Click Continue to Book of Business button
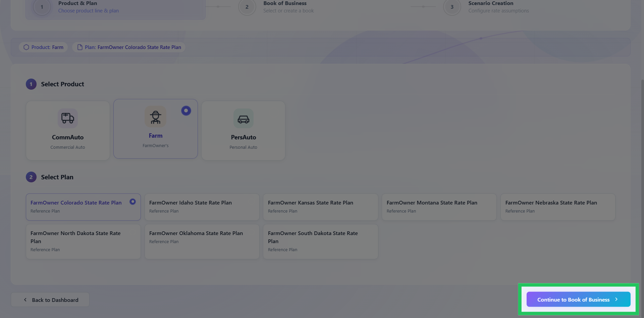This screenshot has width=644, height=318. point(578,299)
